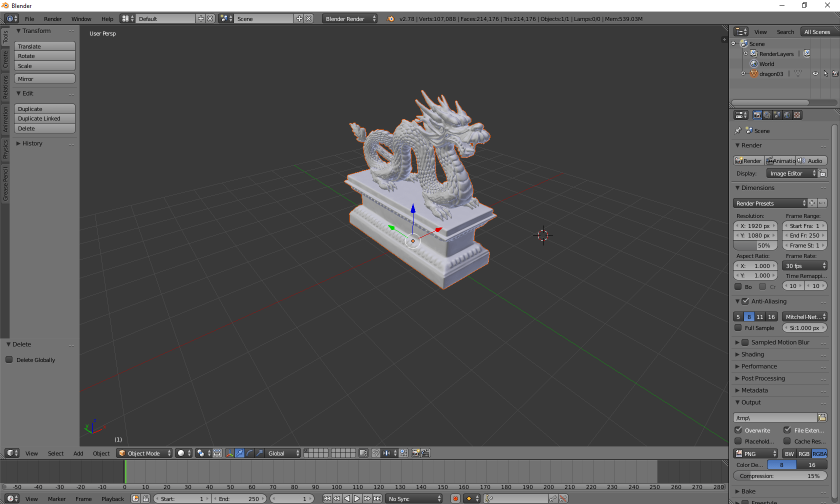Disable the Anti-Aliasing checkbox
Screen dimensions: 840x504
[745, 301]
